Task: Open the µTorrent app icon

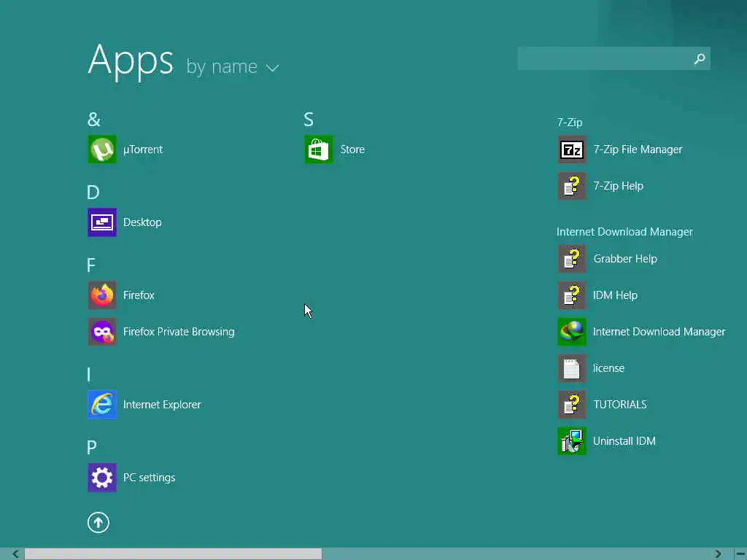Action: [x=102, y=149]
